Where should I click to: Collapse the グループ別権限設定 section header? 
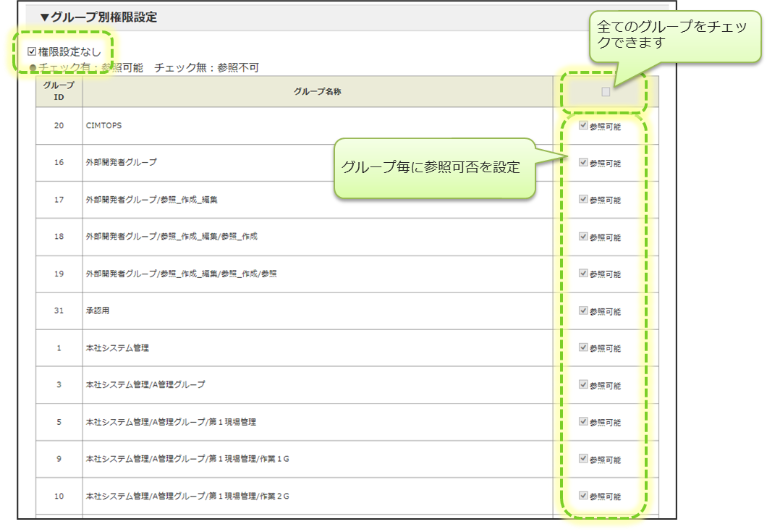point(98,17)
